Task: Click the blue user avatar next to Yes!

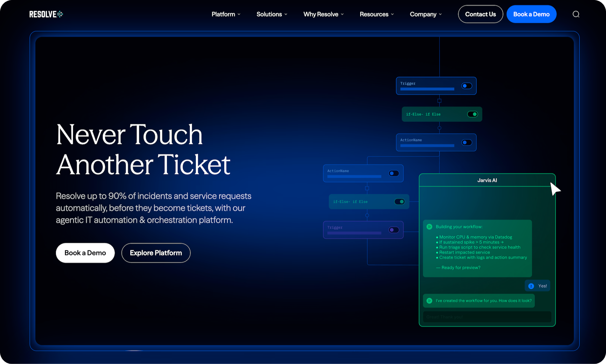Action: point(531,286)
